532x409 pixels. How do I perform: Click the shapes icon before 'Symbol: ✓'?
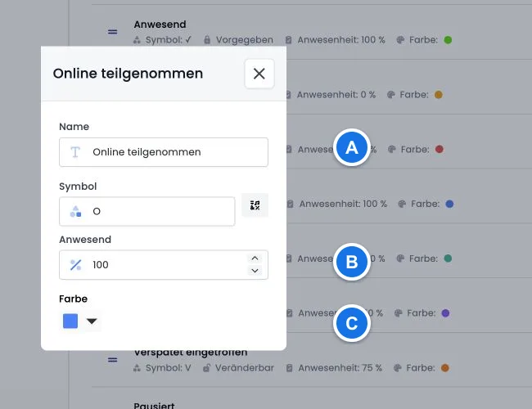pos(137,40)
